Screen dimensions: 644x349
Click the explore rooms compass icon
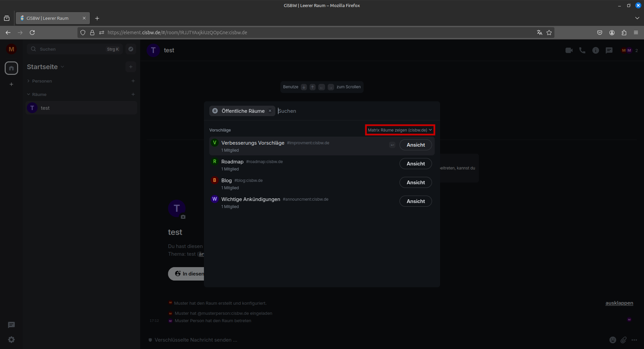tap(131, 49)
